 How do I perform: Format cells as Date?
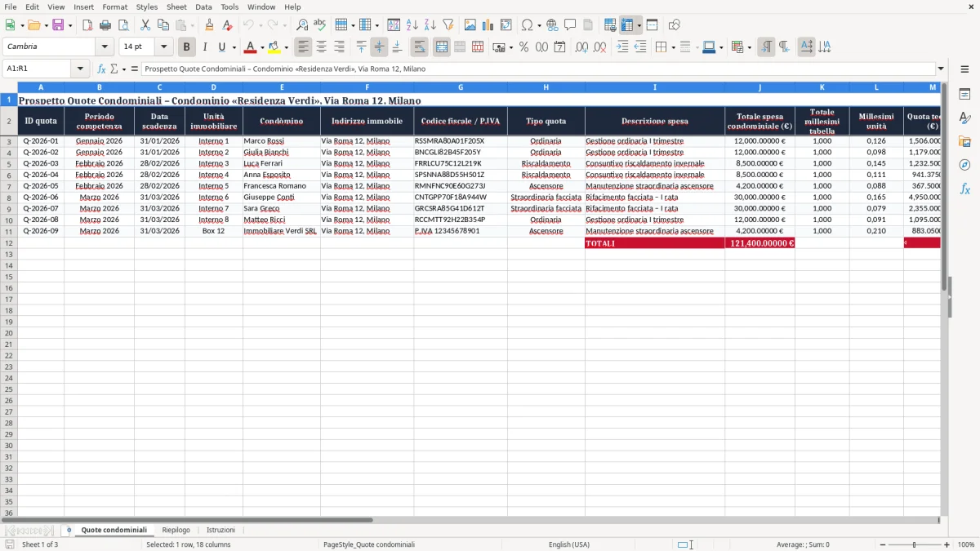pos(559,47)
